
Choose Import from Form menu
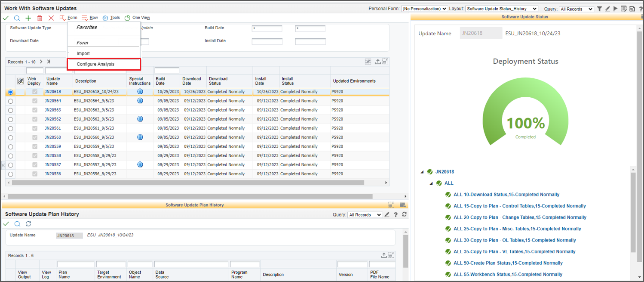tap(83, 53)
